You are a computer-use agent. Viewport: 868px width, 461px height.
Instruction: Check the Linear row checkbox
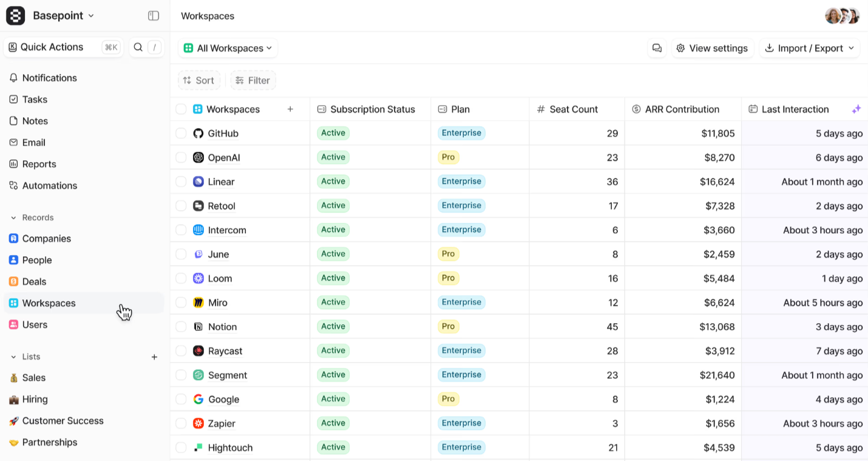(x=181, y=182)
